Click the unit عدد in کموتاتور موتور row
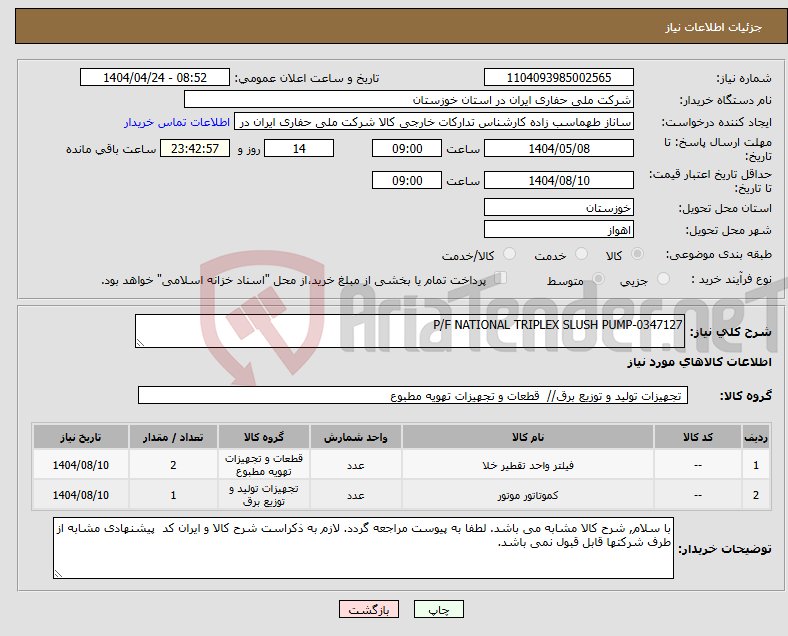Viewport: 788px width, 636px height. pyautogui.click(x=355, y=495)
